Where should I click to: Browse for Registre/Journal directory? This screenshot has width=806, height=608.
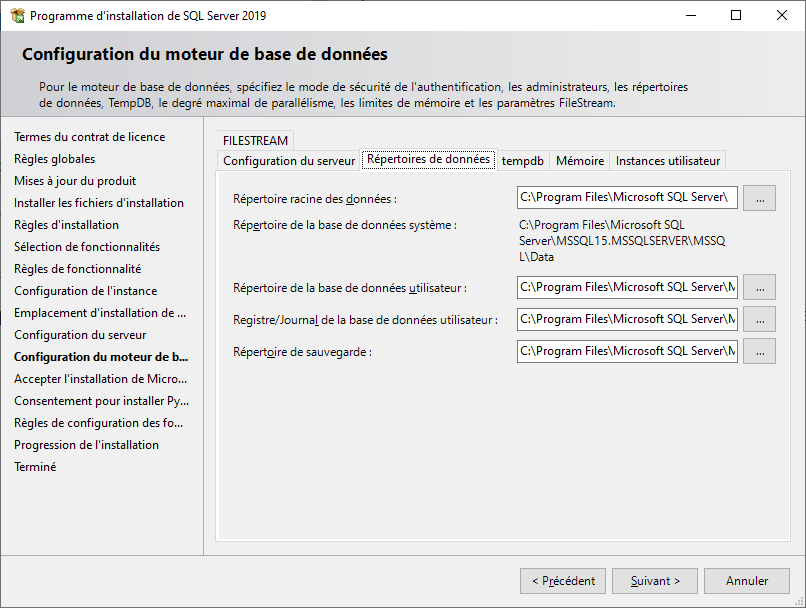(759, 319)
